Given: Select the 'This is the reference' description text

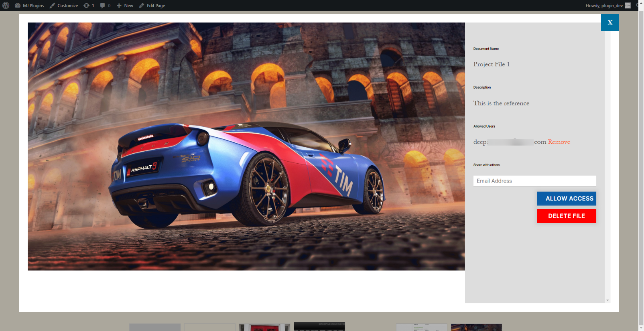Looking at the screenshot, I should tap(501, 103).
